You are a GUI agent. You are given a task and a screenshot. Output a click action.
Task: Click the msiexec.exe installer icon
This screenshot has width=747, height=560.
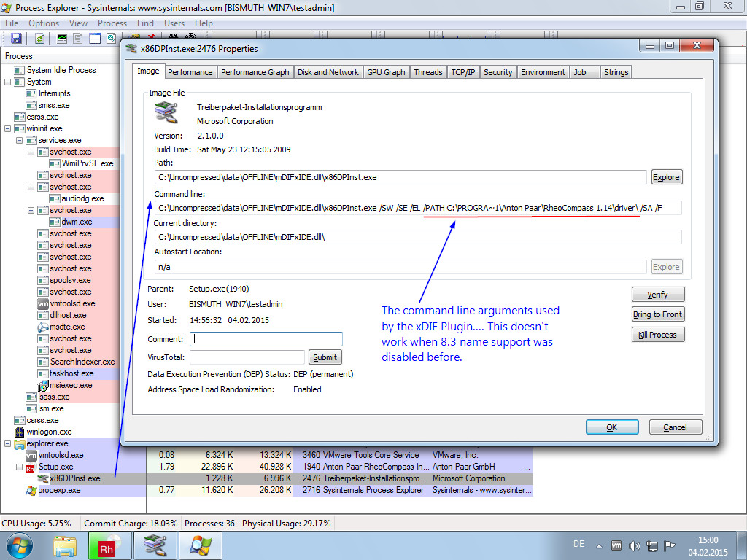(43, 385)
